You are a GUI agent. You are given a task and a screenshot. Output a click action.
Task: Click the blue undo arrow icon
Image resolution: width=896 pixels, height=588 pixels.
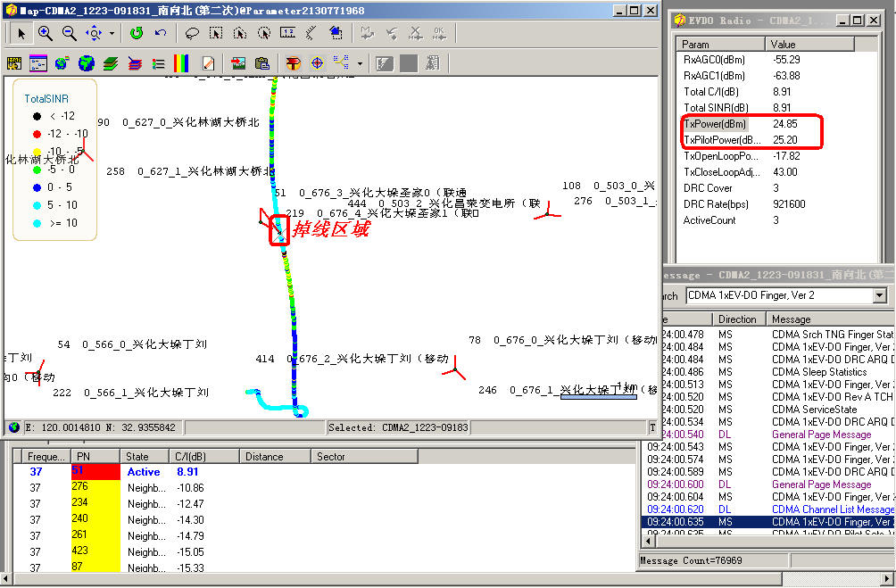161,33
